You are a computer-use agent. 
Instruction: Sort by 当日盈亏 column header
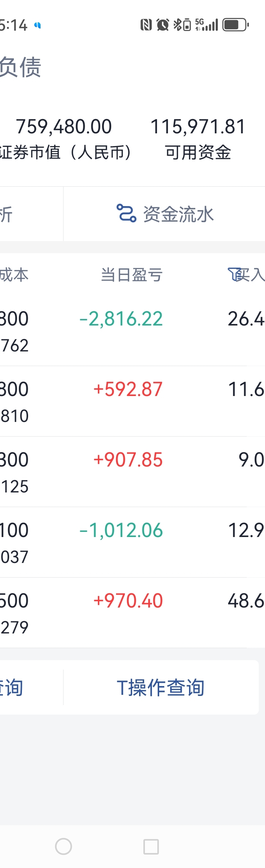(x=132, y=275)
